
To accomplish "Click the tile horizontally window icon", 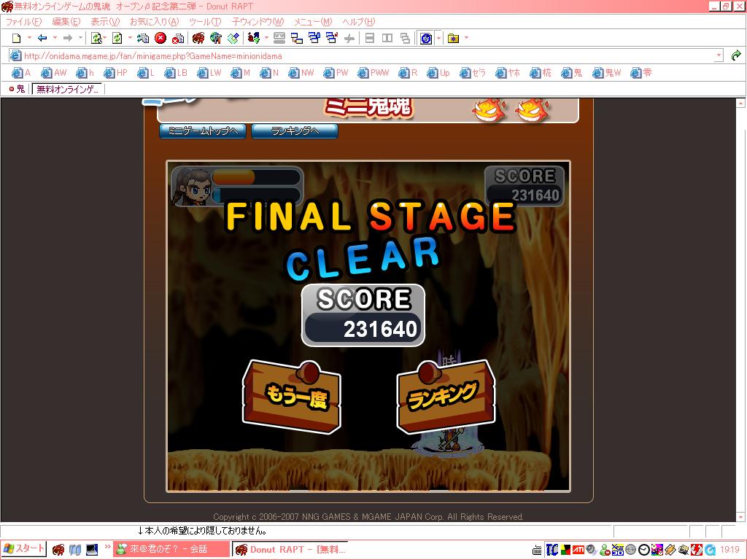I will (370, 38).
